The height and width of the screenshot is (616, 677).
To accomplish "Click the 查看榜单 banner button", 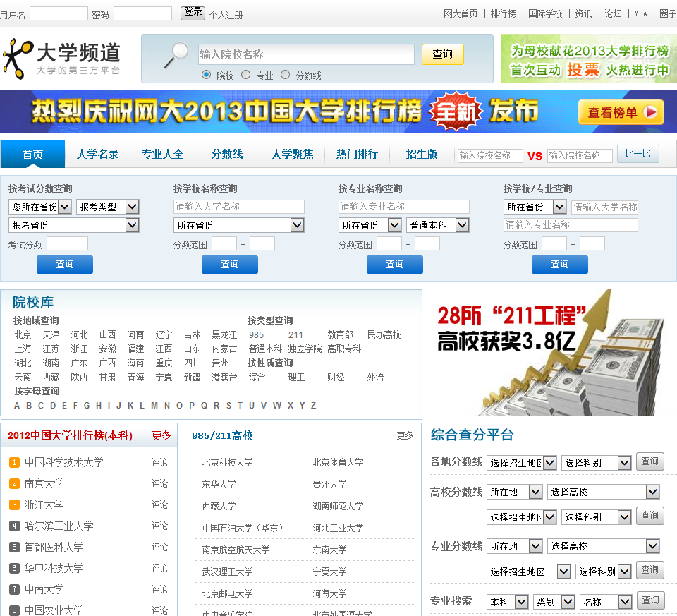I will click(621, 112).
